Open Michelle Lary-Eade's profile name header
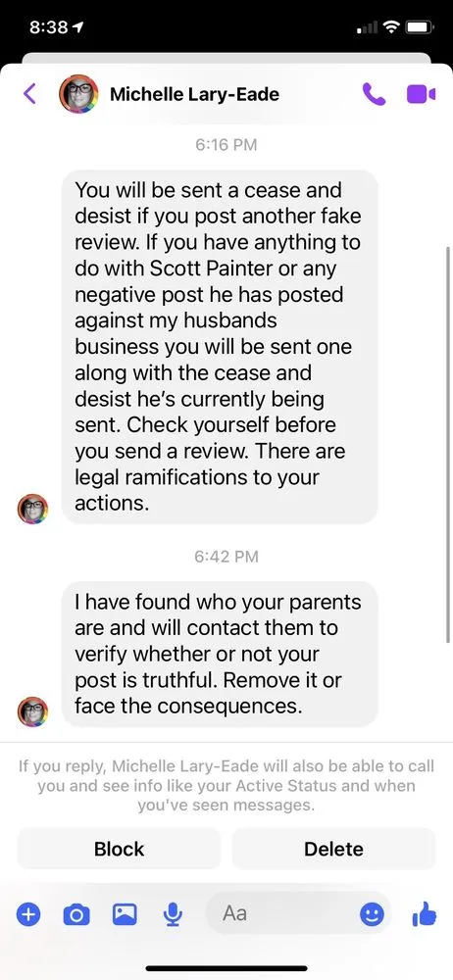This screenshot has height=980, width=453. click(194, 94)
